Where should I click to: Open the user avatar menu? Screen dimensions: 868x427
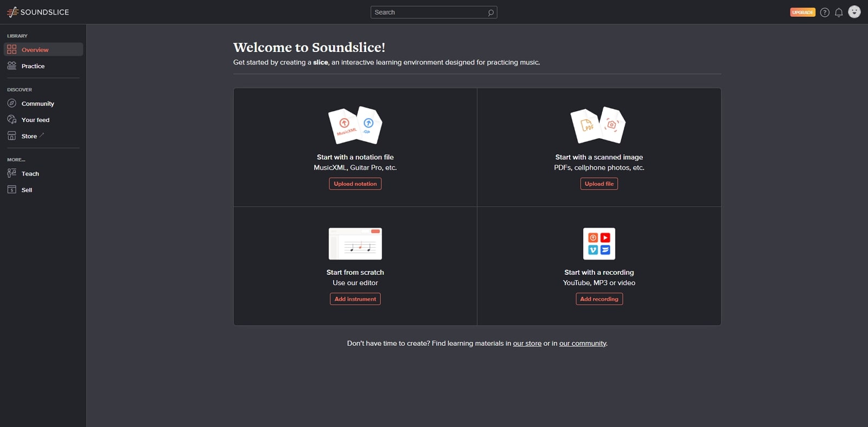(x=854, y=12)
